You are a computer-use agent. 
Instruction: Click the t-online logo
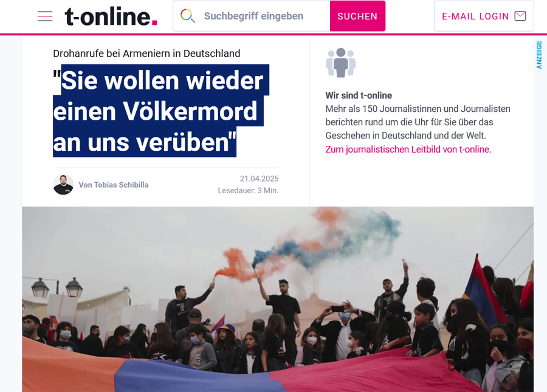pos(111,16)
